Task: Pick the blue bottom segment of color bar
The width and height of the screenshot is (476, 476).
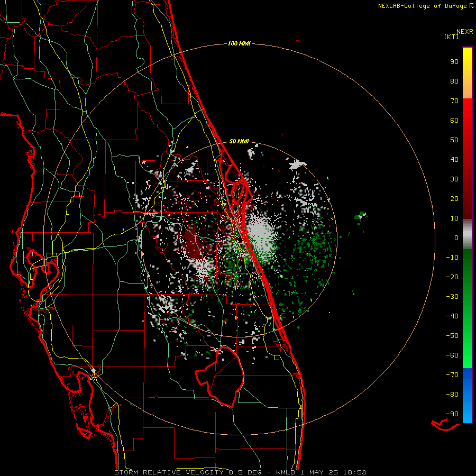Action: [x=467, y=396]
